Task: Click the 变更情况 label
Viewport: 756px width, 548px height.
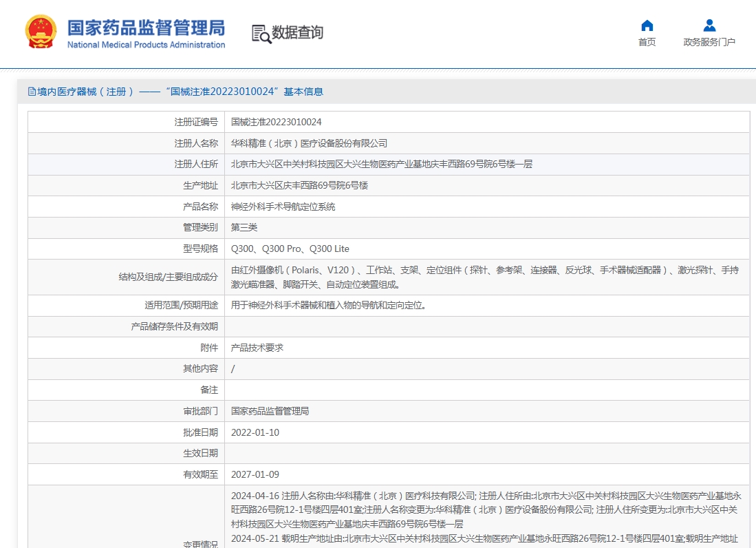Action: (201, 544)
